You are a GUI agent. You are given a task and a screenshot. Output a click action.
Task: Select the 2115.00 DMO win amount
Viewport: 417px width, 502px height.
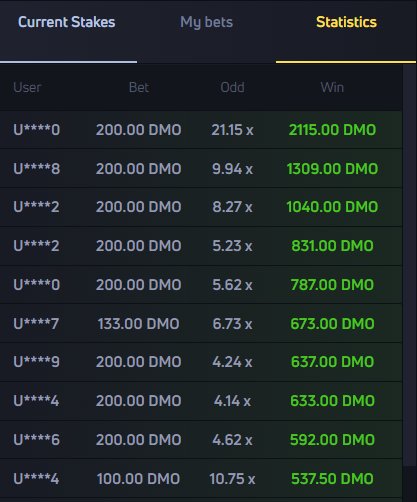[332, 130]
